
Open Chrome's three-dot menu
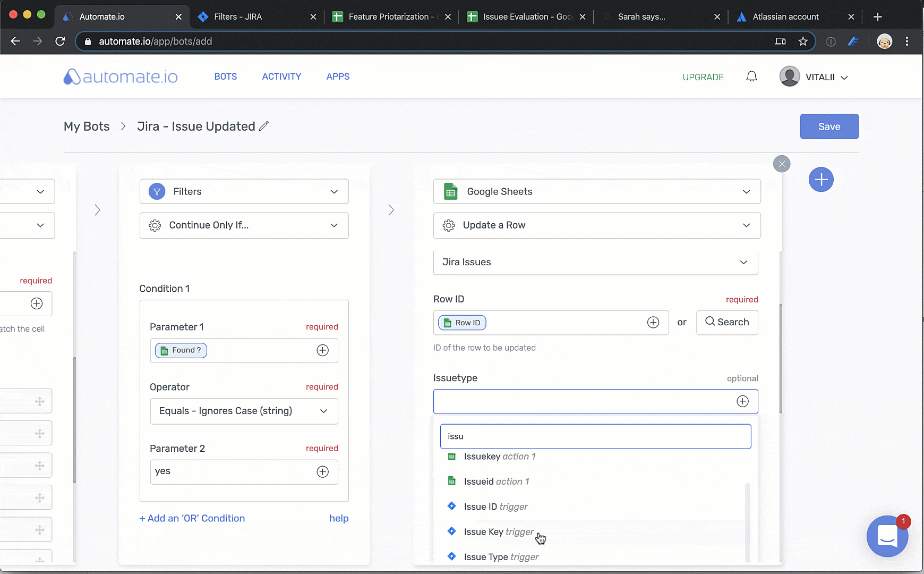tap(907, 41)
